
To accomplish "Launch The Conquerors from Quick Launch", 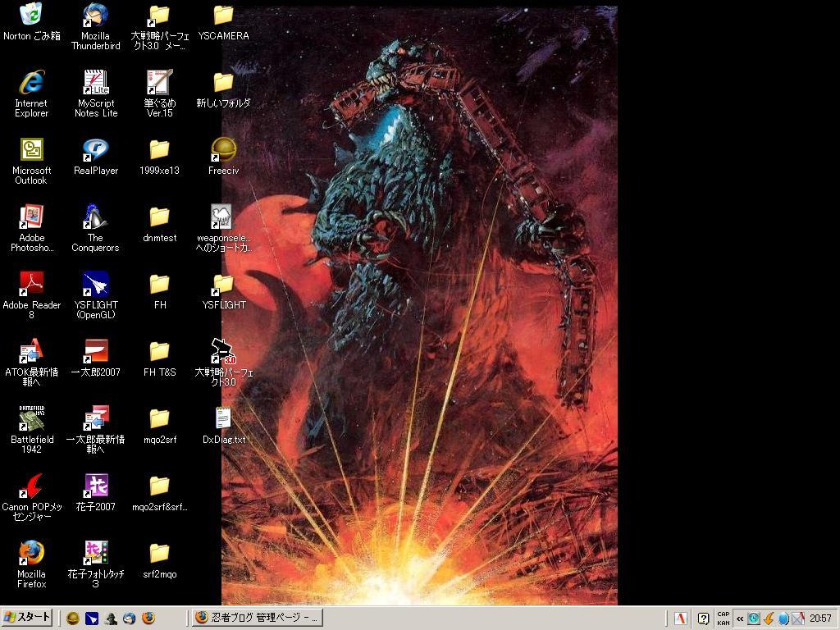I will click(x=111, y=619).
